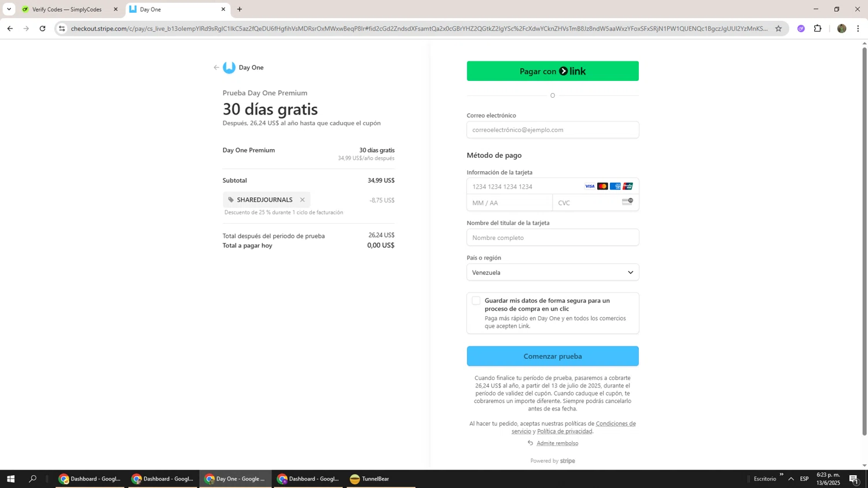This screenshot has height=488, width=868.
Task: Enter cardholder full name field
Action: coord(553,238)
